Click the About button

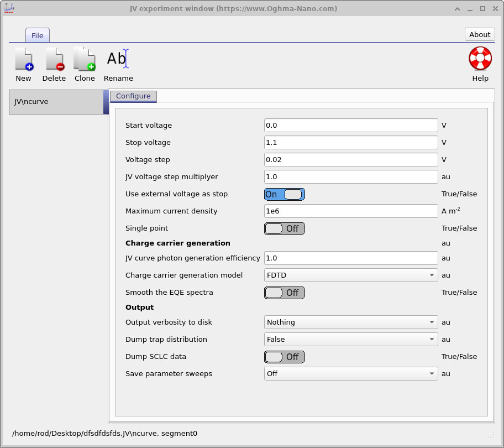click(480, 34)
